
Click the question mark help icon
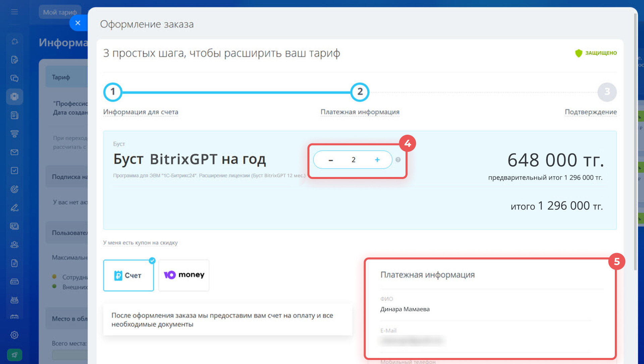click(398, 160)
